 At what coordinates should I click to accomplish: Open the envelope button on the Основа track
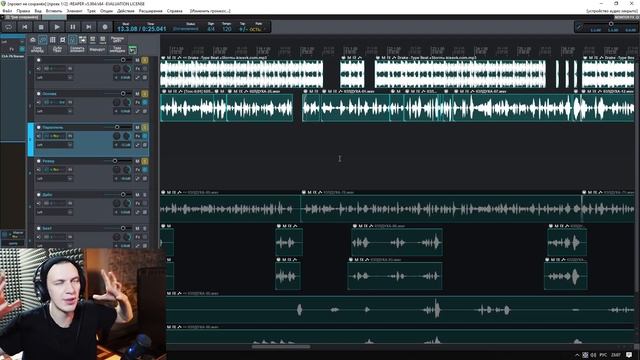coord(138,111)
